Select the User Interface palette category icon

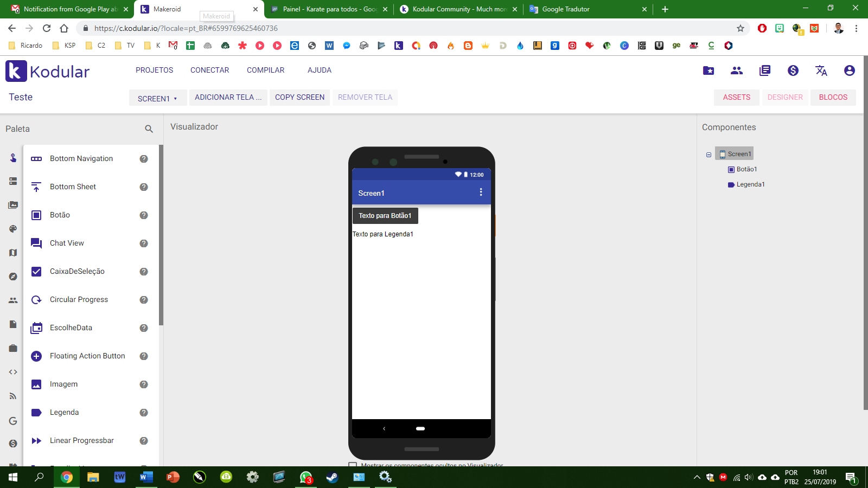pyautogui.click(x=13, y=158)
